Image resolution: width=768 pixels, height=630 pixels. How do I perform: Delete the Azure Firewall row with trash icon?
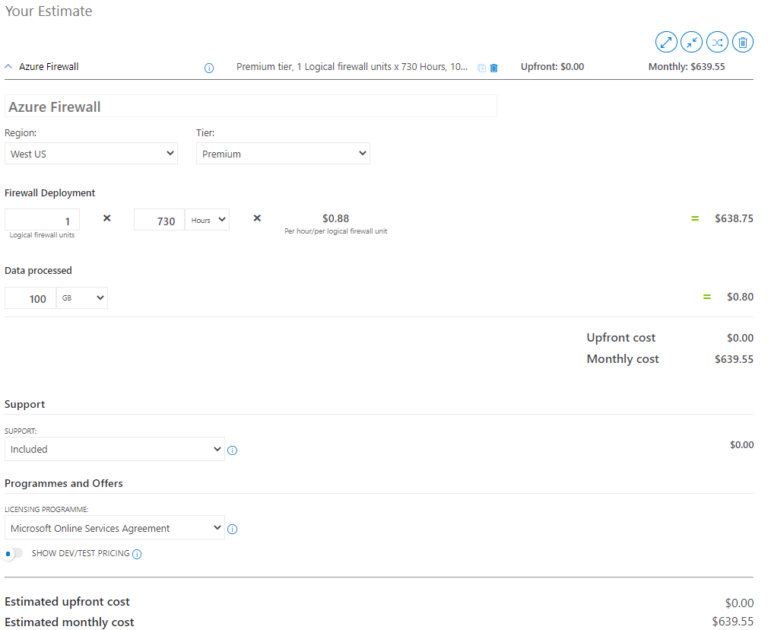pos(494,68)
